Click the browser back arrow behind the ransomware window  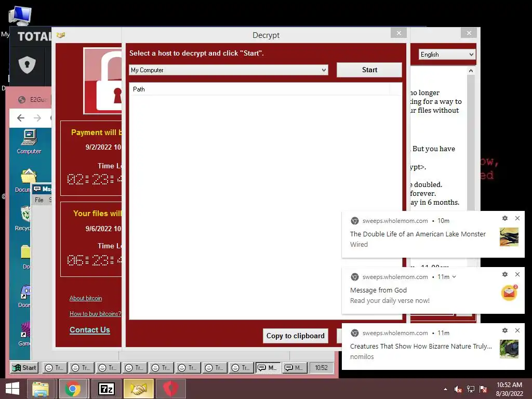coord(21,118)
